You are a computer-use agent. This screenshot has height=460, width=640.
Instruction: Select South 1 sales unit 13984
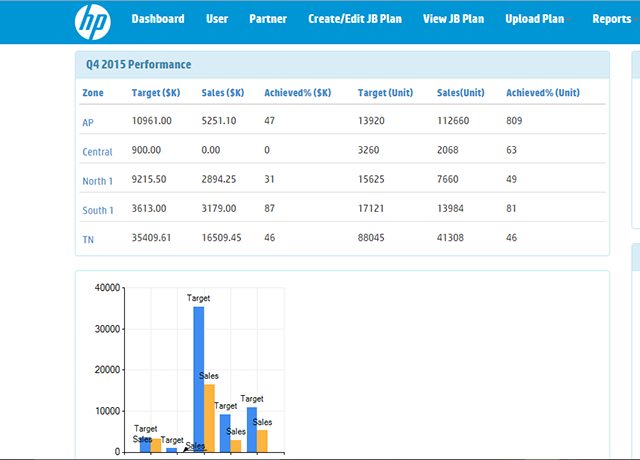[450, 209]
